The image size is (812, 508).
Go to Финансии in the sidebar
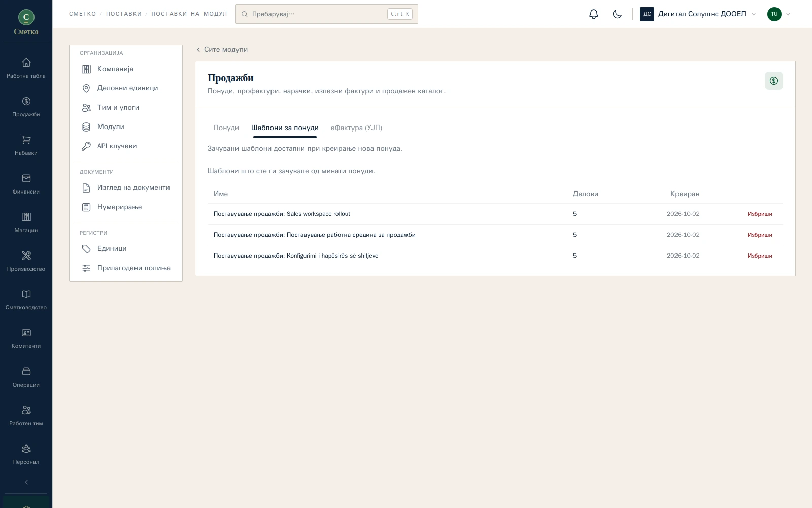[26, 184]
